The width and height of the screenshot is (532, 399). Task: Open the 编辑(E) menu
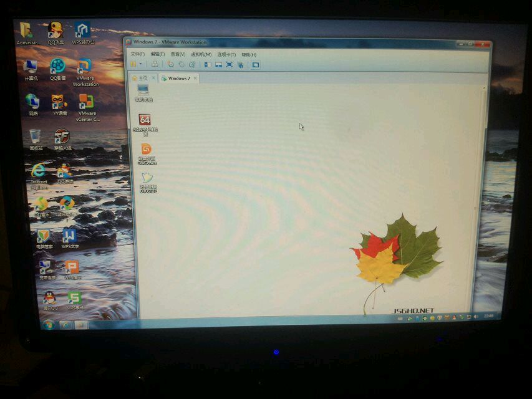157,54
